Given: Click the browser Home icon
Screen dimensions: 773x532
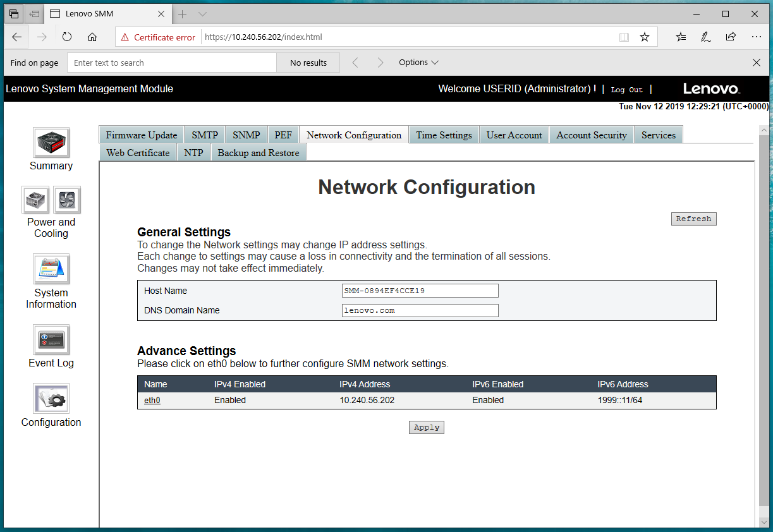Looking at the screenshot, I should 92,37.
